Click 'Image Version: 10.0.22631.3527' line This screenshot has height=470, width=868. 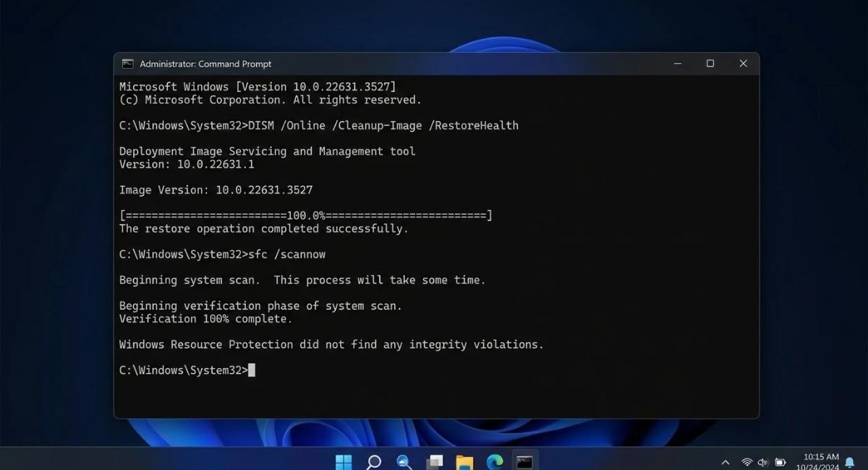(216, 189)
